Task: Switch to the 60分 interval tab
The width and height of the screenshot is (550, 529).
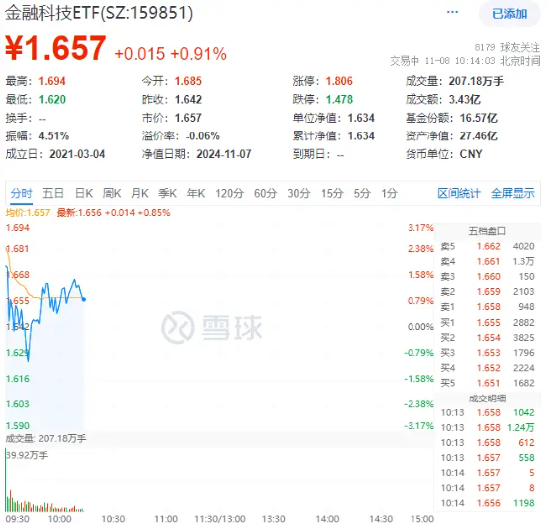Action: point(265,193)
